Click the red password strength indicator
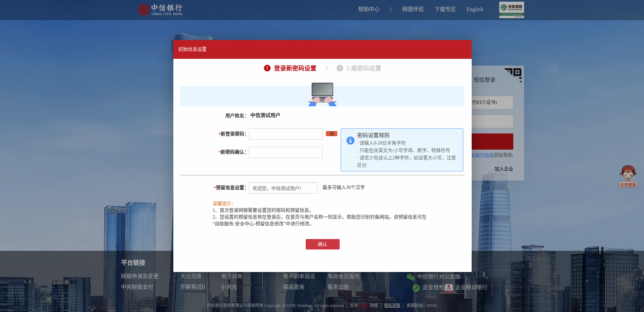Screen dimensions: 644x312 331,134
